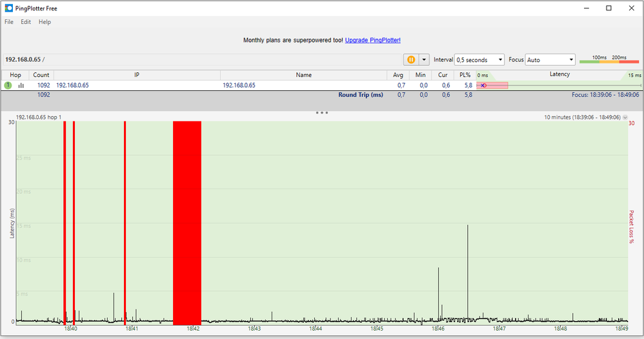Screen dimensions: 644x339
Task: Open the File menu
Action: (x=9, y=22)
